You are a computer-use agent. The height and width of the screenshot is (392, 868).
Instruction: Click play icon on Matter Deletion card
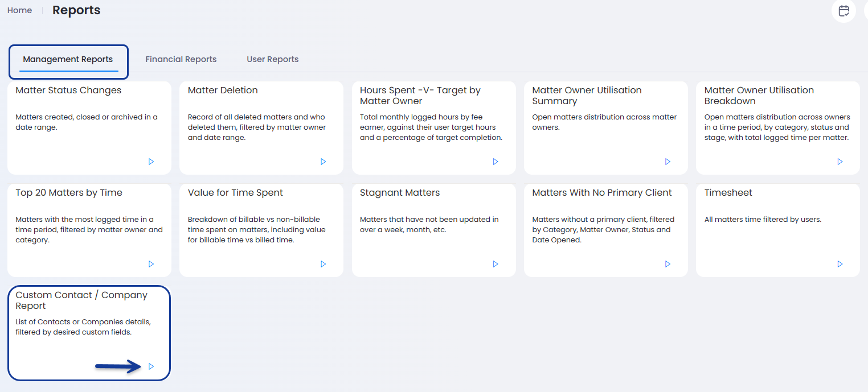323,162
